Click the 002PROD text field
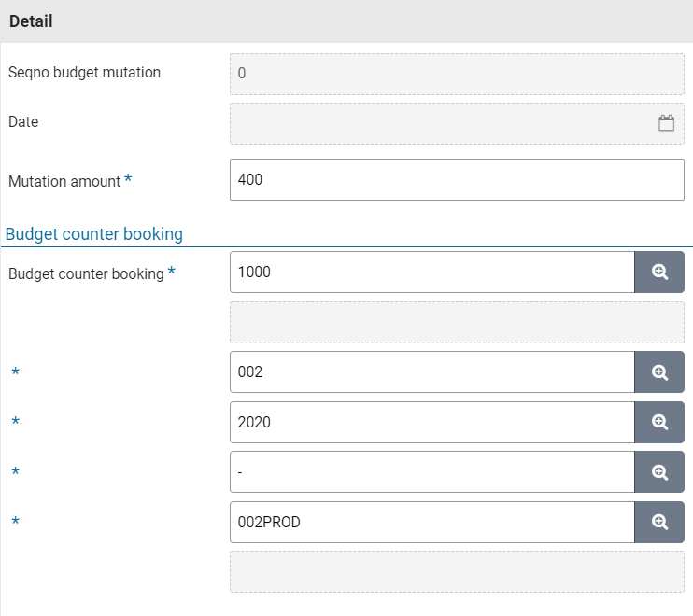Screen dimensions: 693x616 point(432,522)
